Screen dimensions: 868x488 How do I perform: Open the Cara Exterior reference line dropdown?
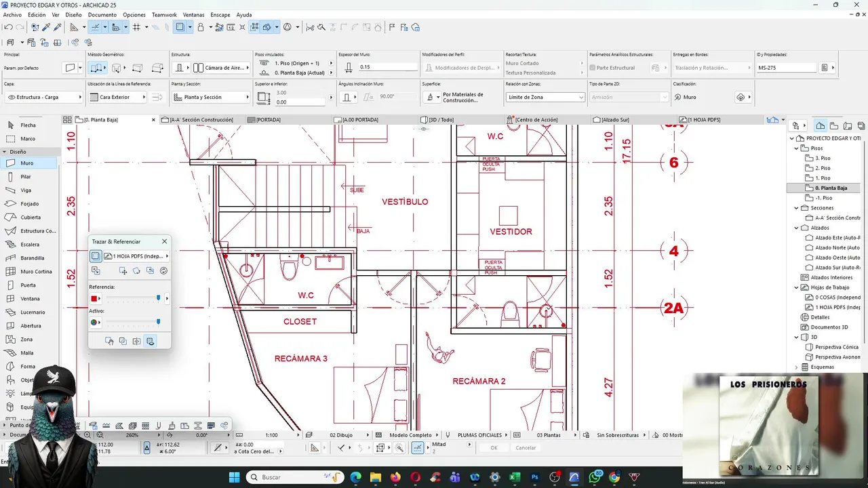coord(117,97)
